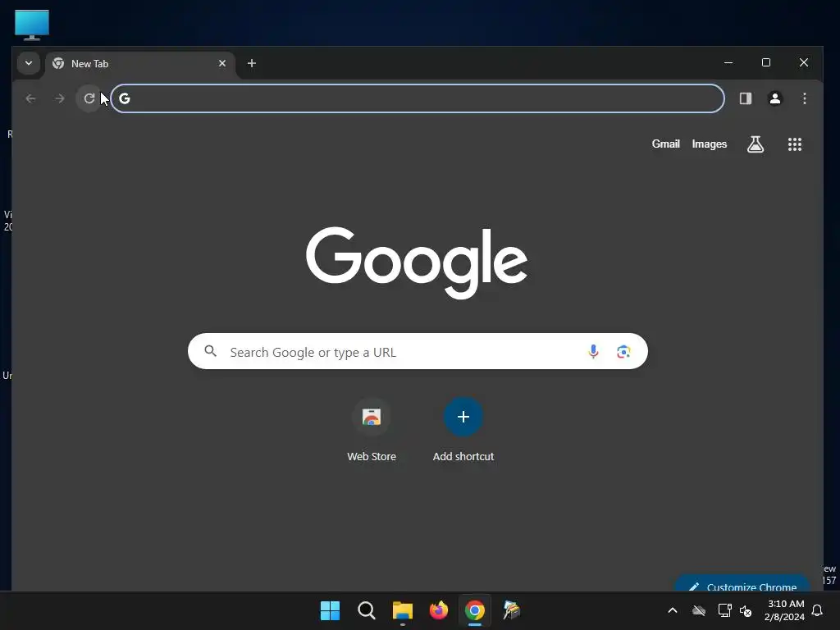Open the Gmail link
Screen dimensions: 840x630
665,144
